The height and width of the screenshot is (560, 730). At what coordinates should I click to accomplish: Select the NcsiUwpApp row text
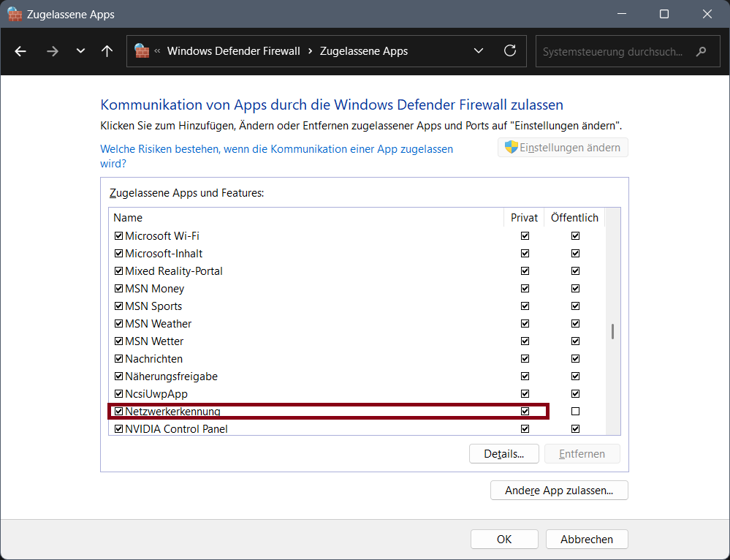(156, 393)
